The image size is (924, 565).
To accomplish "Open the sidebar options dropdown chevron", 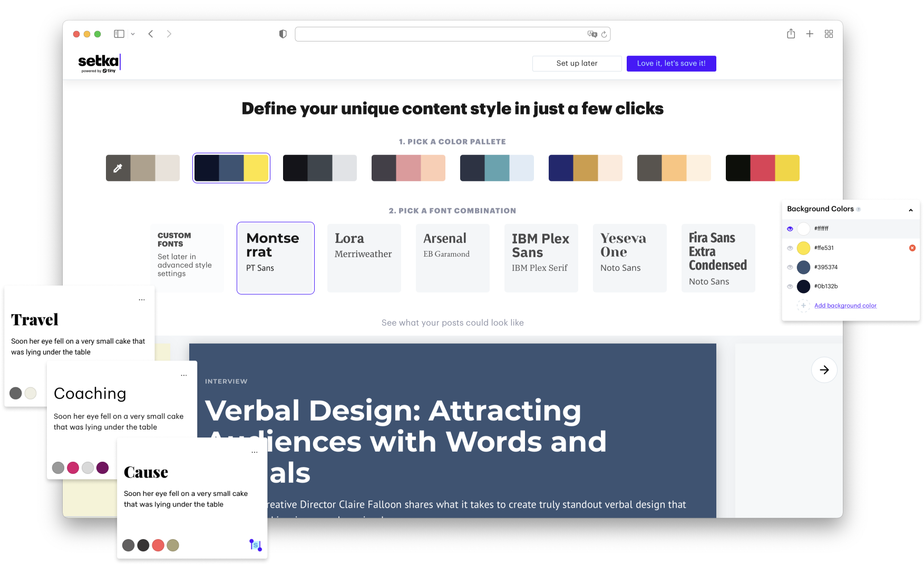I will tap(133, 34).
